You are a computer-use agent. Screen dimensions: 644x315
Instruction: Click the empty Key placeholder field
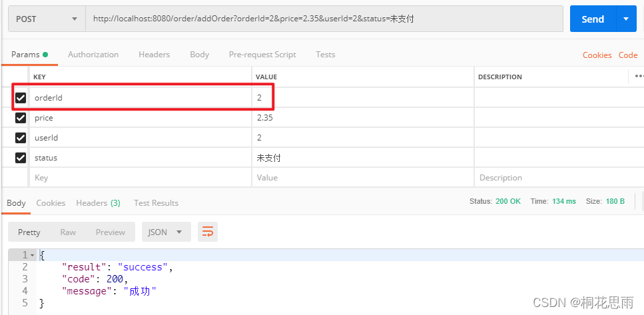[x=141, y=177]
